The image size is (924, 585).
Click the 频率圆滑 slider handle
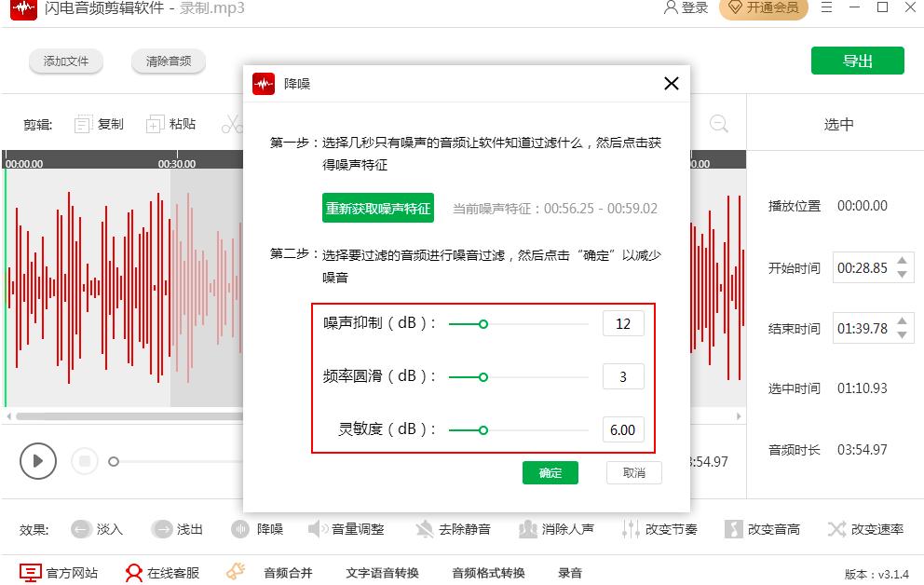(483, 377)
